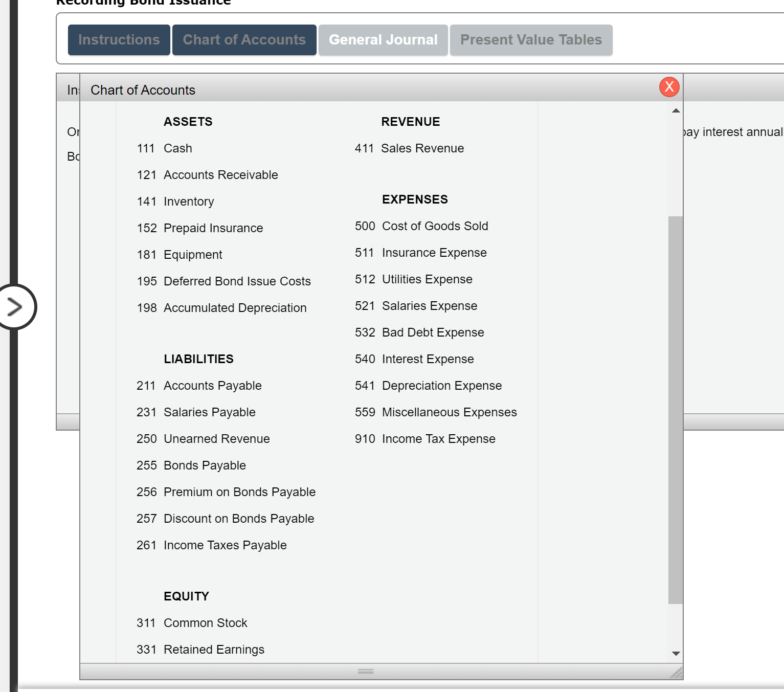
Task: Click 231 Salaries Payable
Action: 196,412
